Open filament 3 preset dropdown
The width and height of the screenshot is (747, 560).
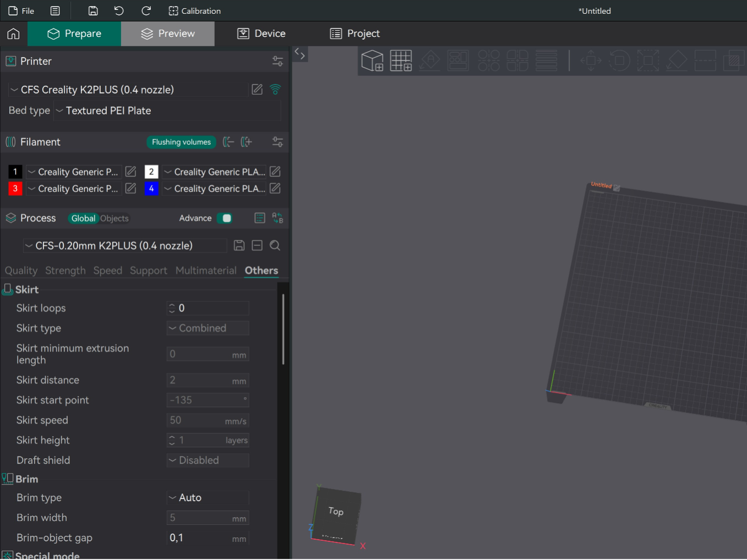[74, 189]
